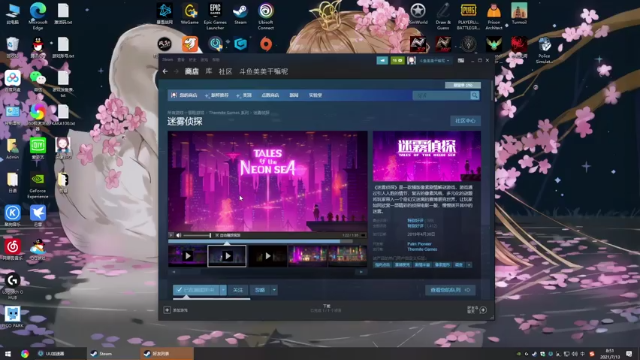The height and width of the screenshot is (360, 640).
Task: Click the media strip horizontal scrollbar
Action: pos(267,271)
